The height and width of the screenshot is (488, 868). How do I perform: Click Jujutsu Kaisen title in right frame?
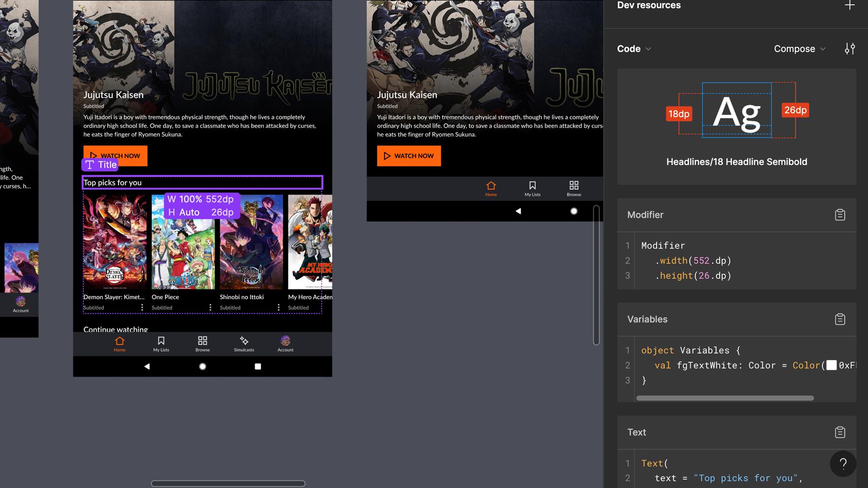[407, 95]
